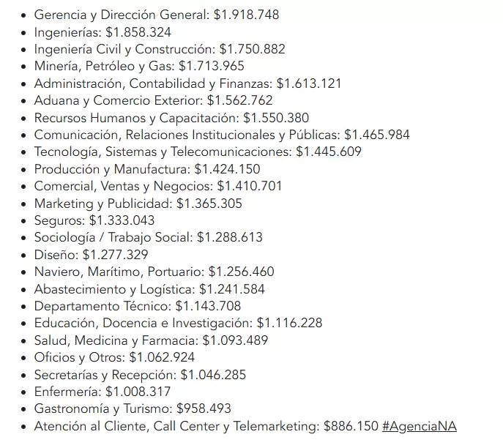Select the Enfermería salary line

tap(102, 392)
